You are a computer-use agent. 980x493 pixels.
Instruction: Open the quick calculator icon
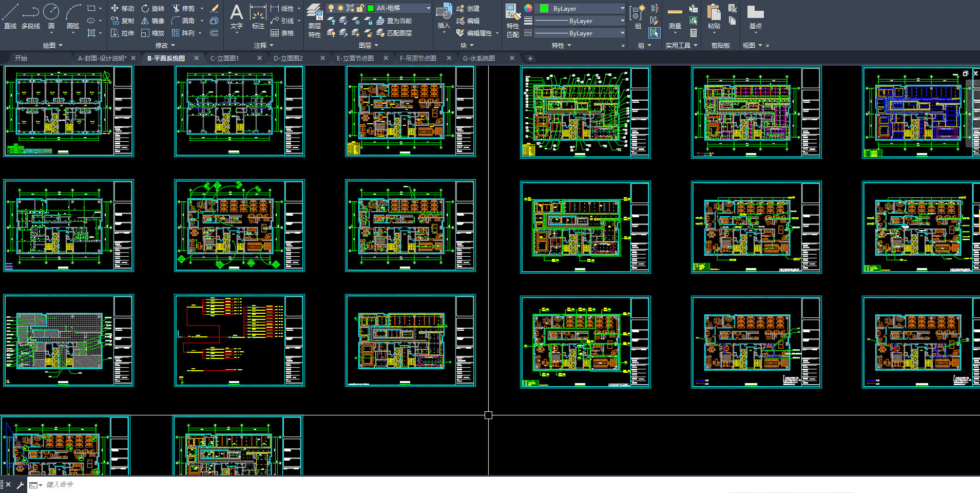coord(694,33)
